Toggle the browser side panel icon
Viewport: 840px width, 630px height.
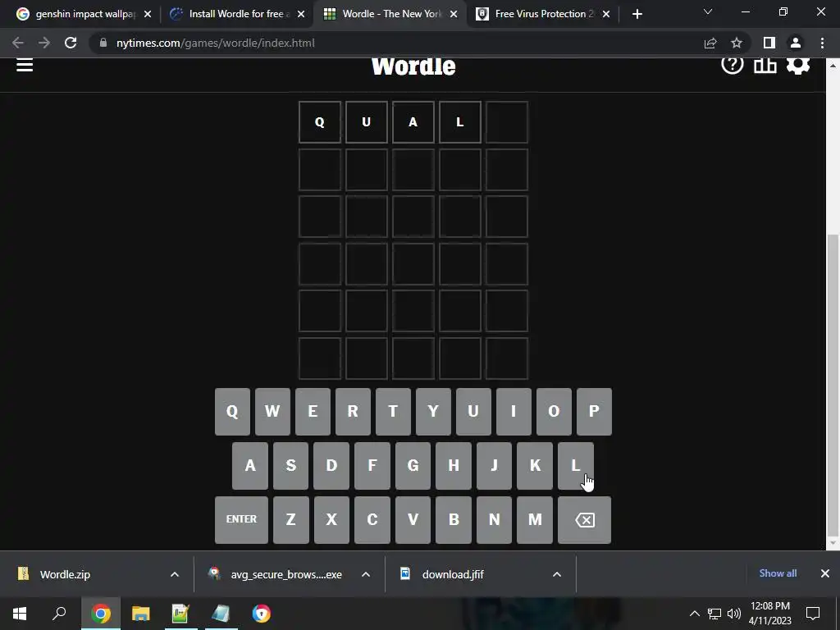(769, 43)
